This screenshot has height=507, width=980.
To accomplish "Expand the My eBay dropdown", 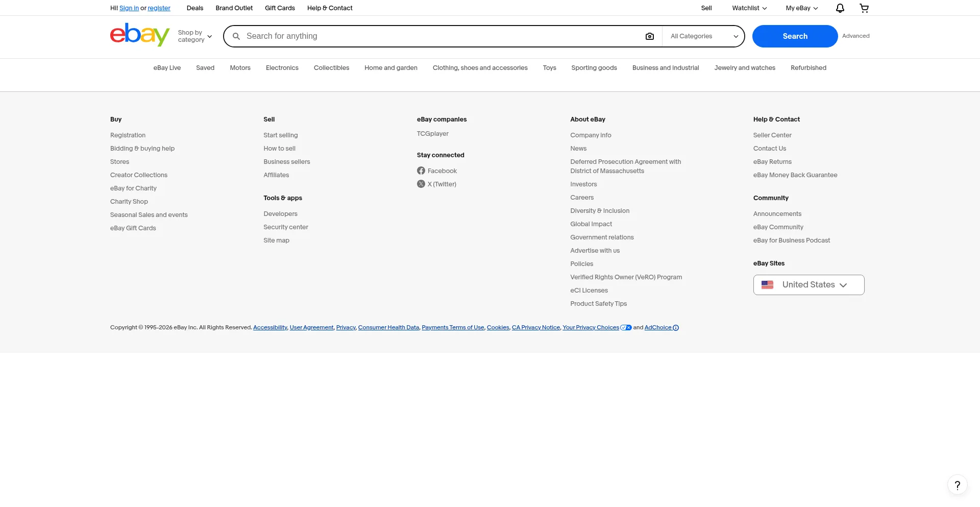I will point(802,8).
